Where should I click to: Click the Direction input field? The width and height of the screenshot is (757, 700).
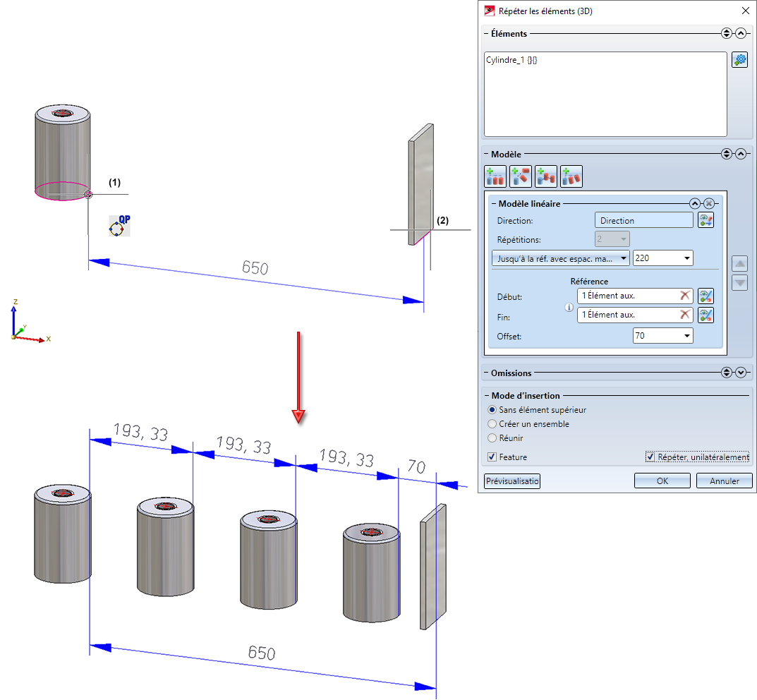(643, 220)
